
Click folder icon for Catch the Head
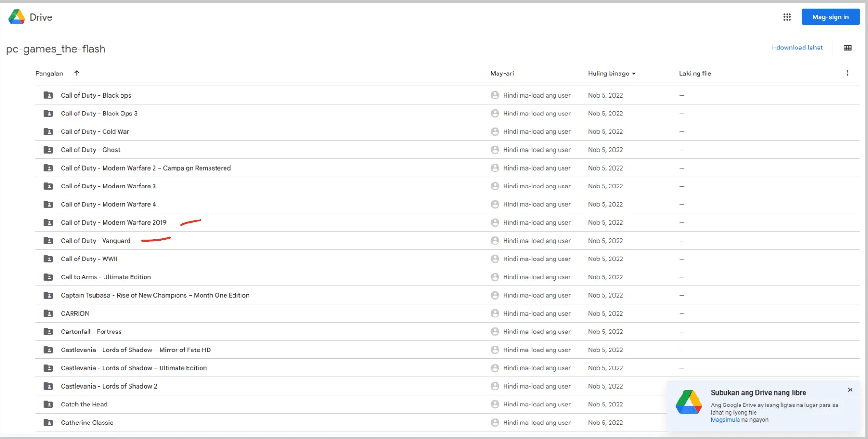[48, 405]
